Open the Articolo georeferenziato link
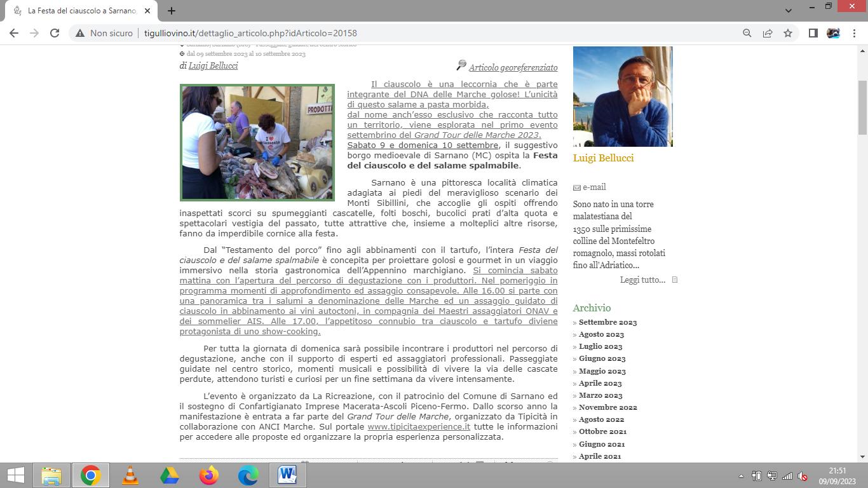 [513, 67]
